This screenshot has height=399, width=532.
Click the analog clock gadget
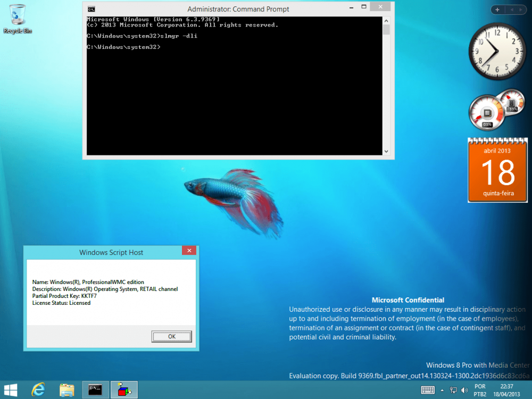(497, 51)
